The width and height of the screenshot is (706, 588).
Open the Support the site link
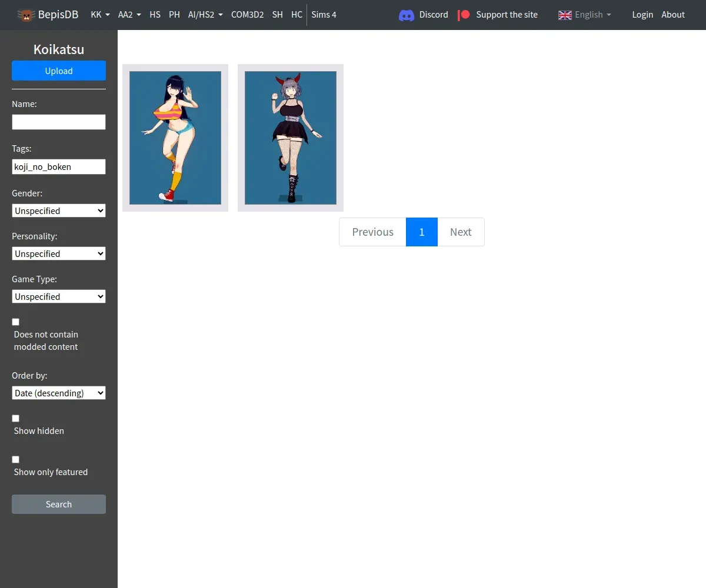point(507,15)
